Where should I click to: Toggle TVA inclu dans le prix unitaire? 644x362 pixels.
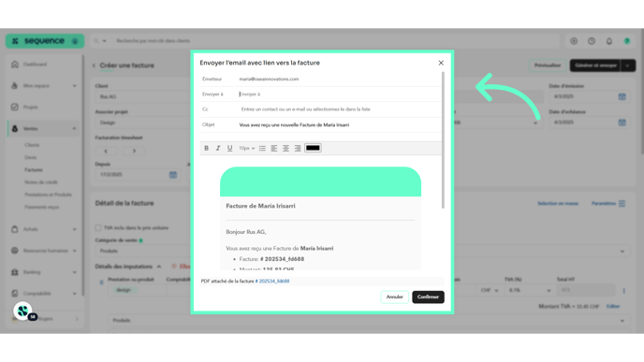(98, 228)
